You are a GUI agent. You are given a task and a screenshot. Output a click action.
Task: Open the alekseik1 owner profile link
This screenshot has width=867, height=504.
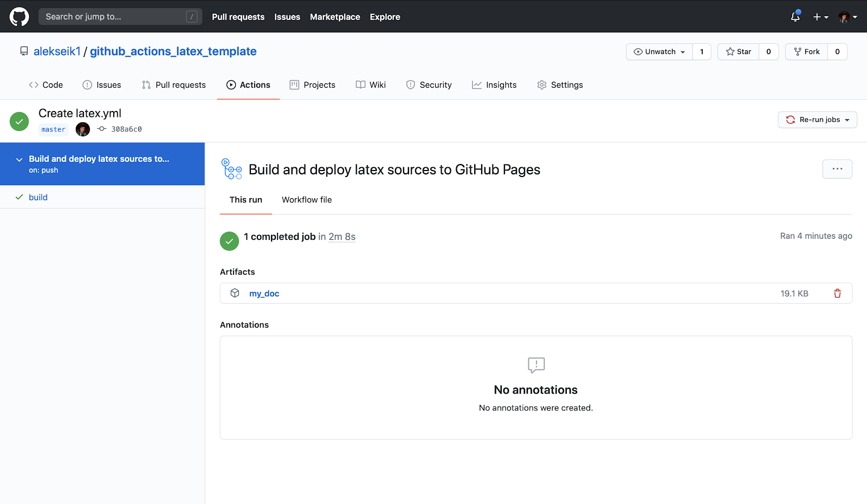point(57,51)
